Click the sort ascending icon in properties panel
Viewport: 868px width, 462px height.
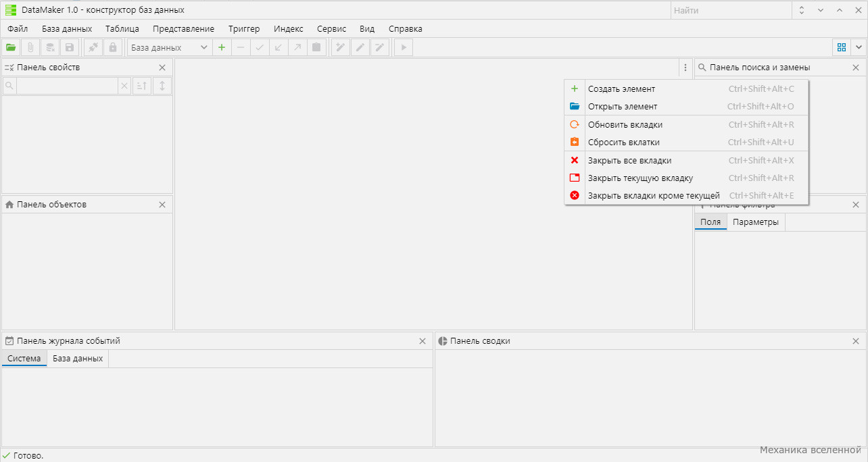142,86
